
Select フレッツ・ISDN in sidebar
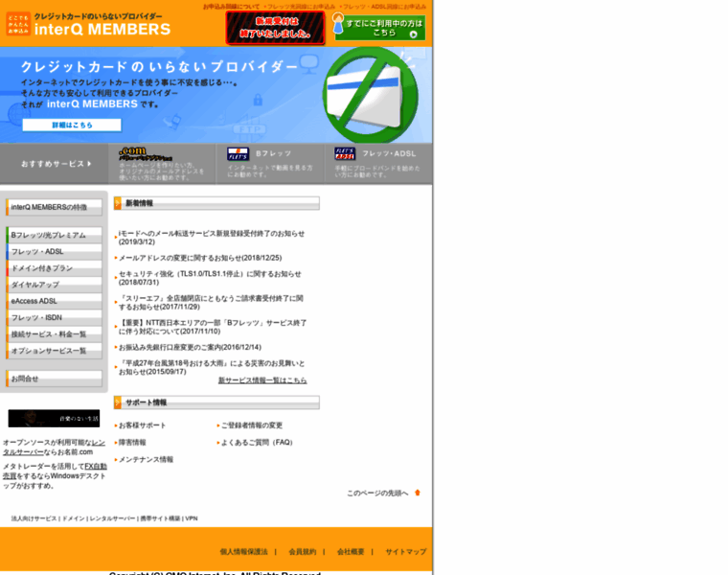(x=54, y=318)
